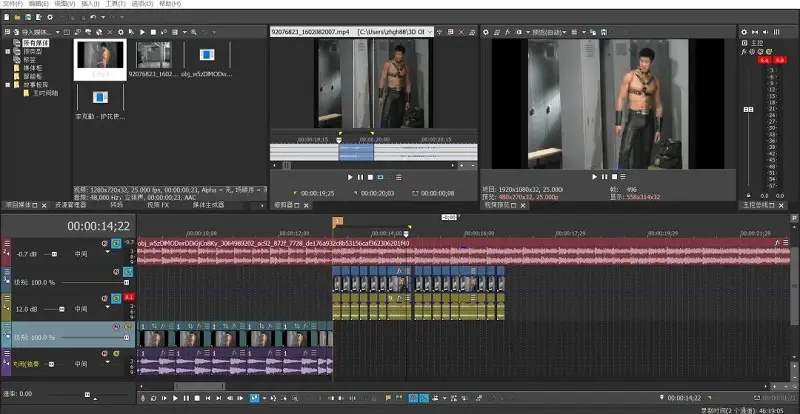The width and height of the screenshot is (800, 414).
Task: Click the new project icon in main toolbar
Action: pos(7,17)
